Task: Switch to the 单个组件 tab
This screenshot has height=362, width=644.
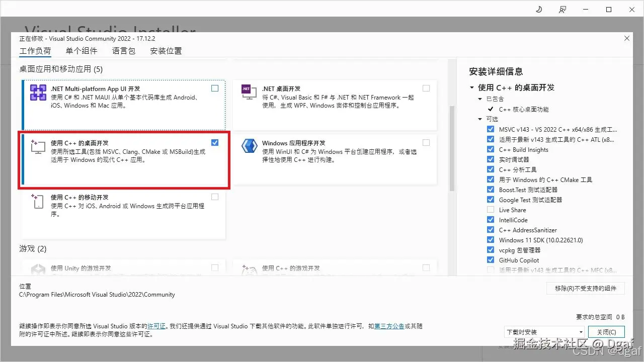Action: click(x=82, y=50)
